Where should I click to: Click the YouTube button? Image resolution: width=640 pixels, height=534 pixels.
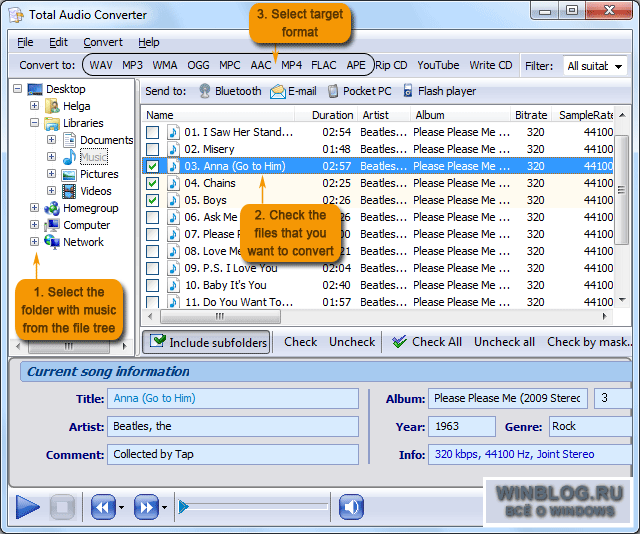pyautogui.click(x=438, y=65)
